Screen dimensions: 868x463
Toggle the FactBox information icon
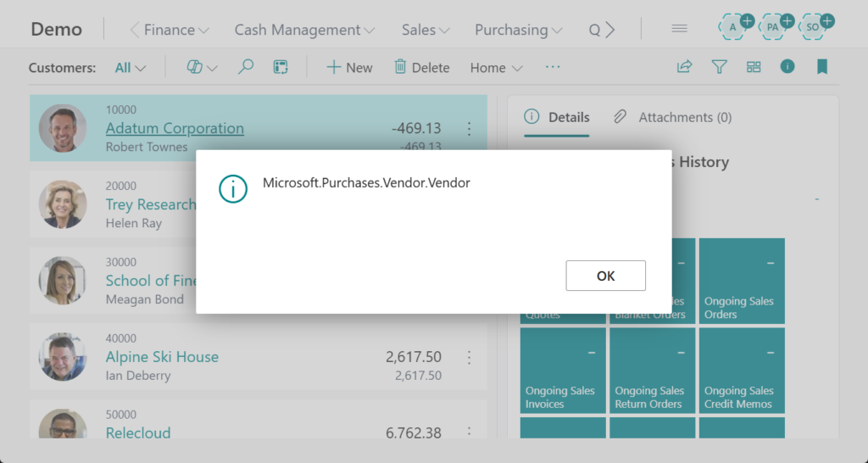point(787,66)
